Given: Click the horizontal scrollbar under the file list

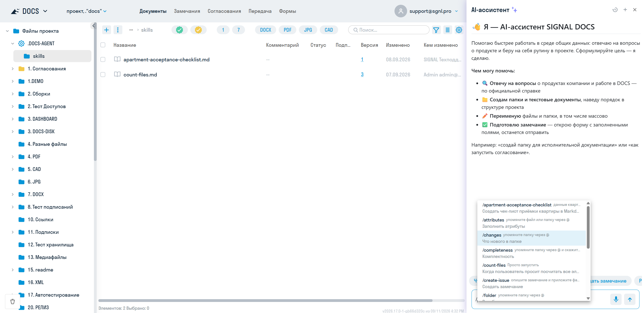Looking at the screenshot, I should (265, 300).
